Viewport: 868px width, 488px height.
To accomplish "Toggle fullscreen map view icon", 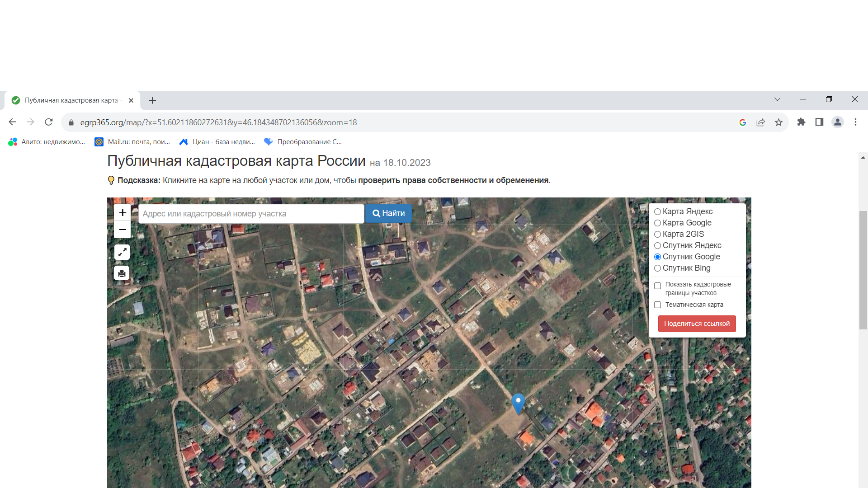I will click(x=122, y=252).
